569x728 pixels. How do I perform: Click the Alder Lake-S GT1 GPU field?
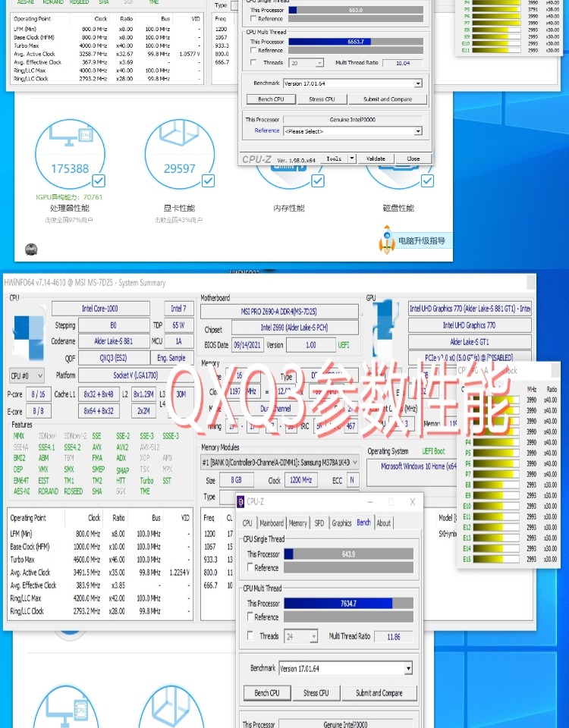point(470,342)
